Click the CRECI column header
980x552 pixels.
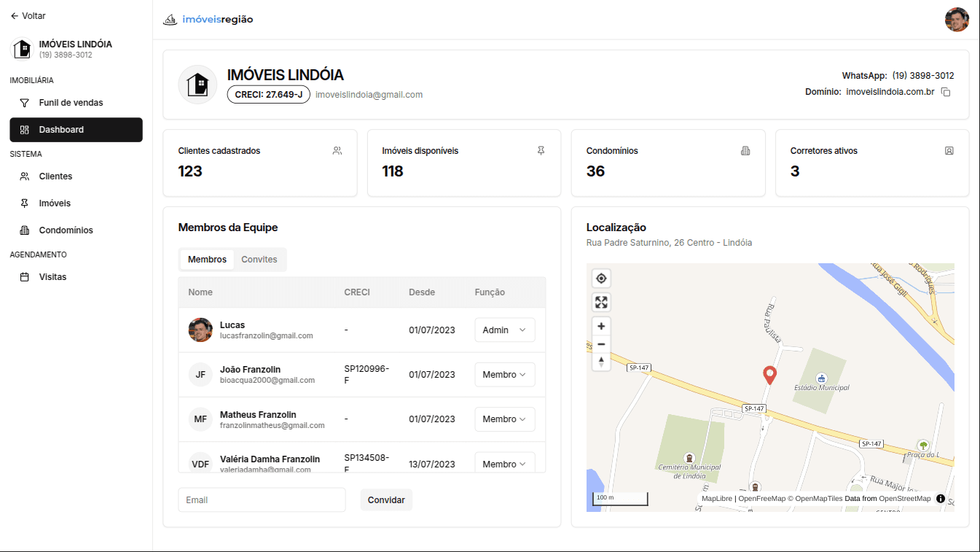tap(357, 292)
